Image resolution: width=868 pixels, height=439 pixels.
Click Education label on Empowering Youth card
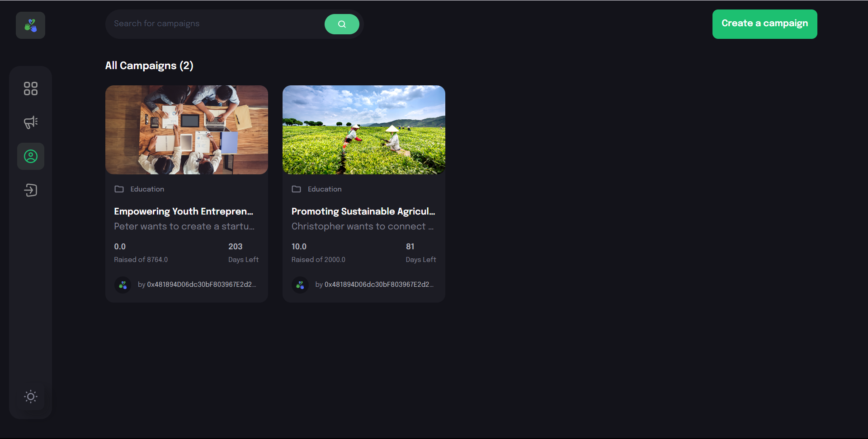pos(147,189)
